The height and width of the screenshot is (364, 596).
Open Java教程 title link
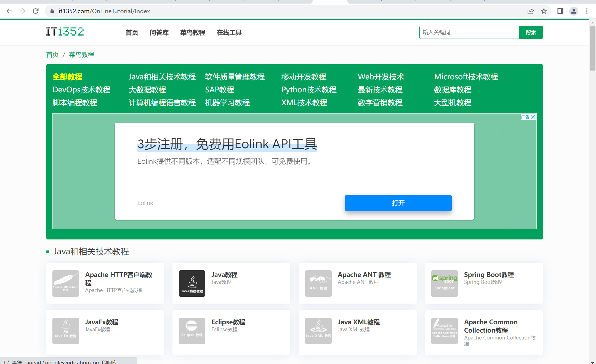[224, 275]
